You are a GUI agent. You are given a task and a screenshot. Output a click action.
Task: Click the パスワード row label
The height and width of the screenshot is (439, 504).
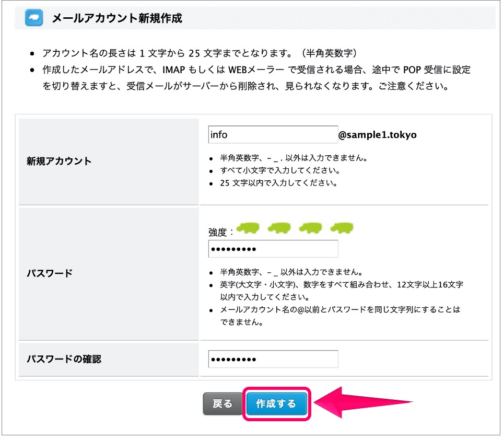(50, 273)
